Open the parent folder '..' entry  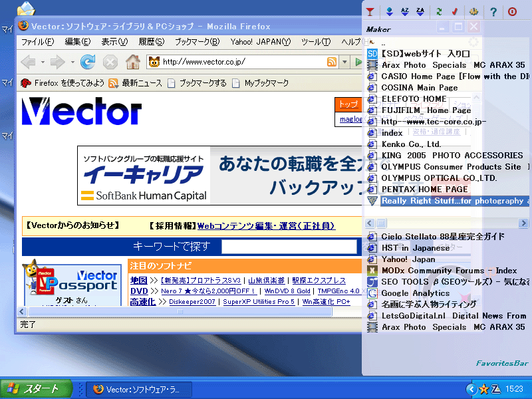(383, 43)
